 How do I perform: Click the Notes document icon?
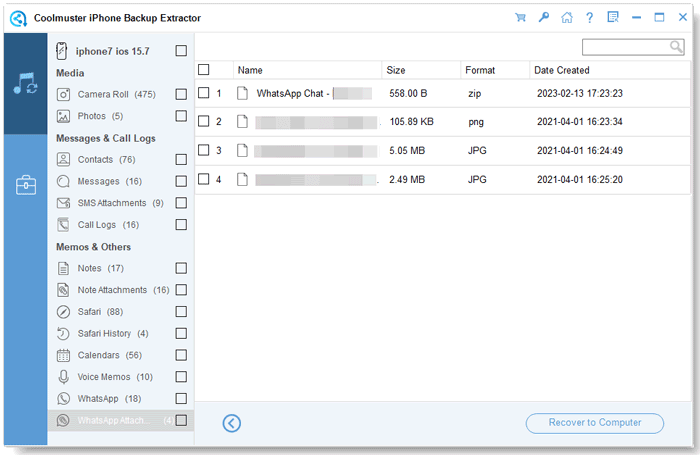tap(63, 268)
